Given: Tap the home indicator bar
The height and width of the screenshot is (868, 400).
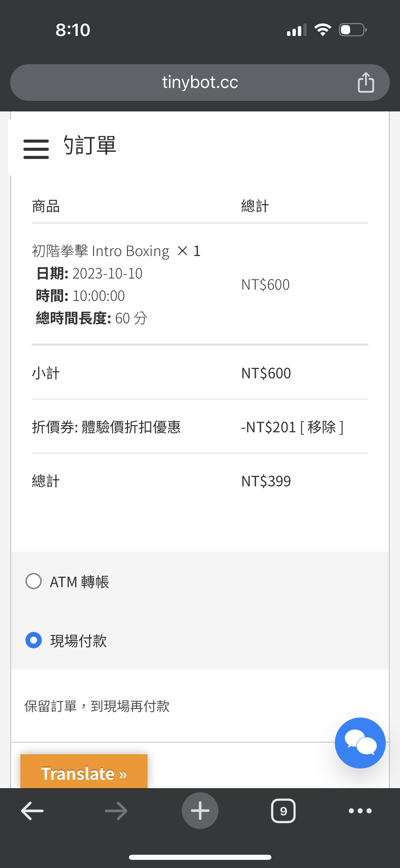Looking at the screenshot, I should (x=200, y=857).
